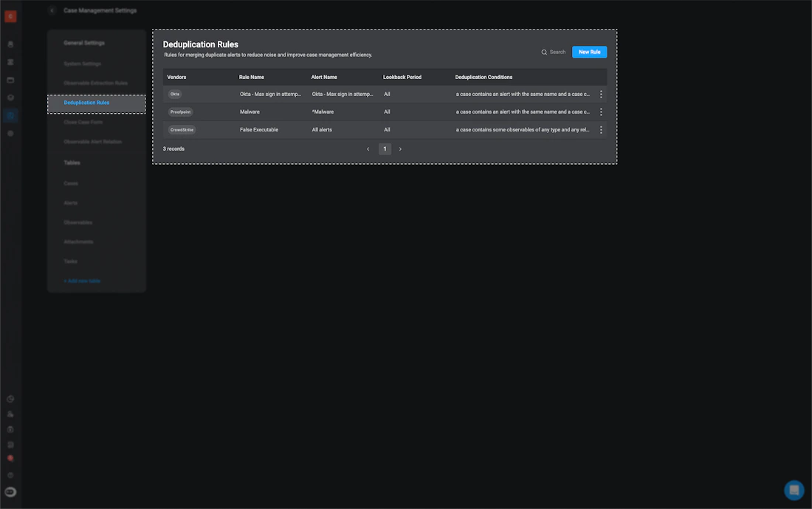Viewport: 812px width, 509px height.
Task: Go to the next page with the right chevron
Action: (x=400, y=148)
